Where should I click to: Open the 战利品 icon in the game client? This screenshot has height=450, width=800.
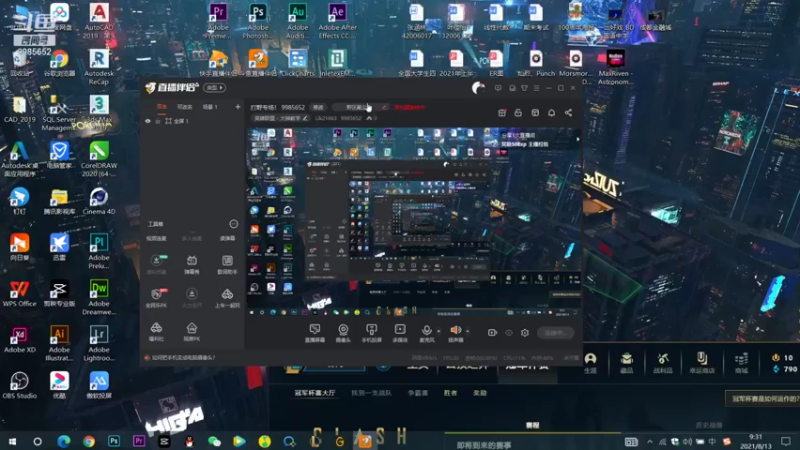[663, 363]
